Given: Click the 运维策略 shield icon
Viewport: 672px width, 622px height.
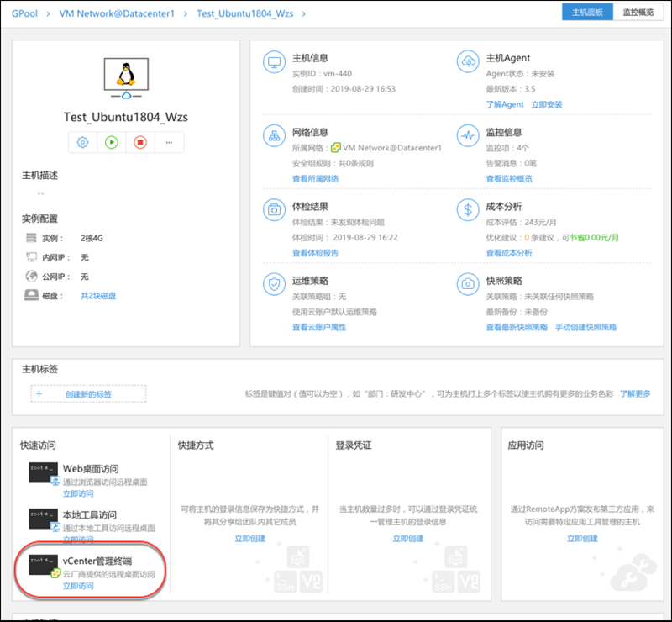Looking at the screenshot, I should 274,283.
